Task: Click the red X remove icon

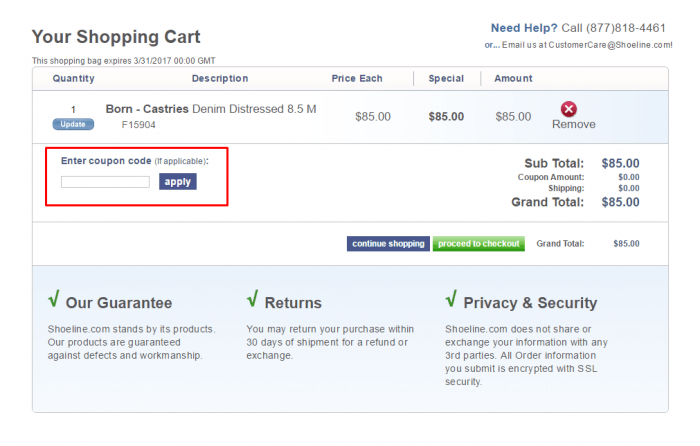Action: coord(569,109)
